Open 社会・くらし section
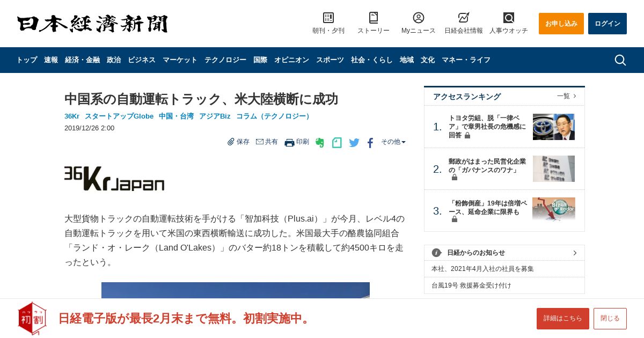Screen dimensions: 644x338 [x=372, y=60]
